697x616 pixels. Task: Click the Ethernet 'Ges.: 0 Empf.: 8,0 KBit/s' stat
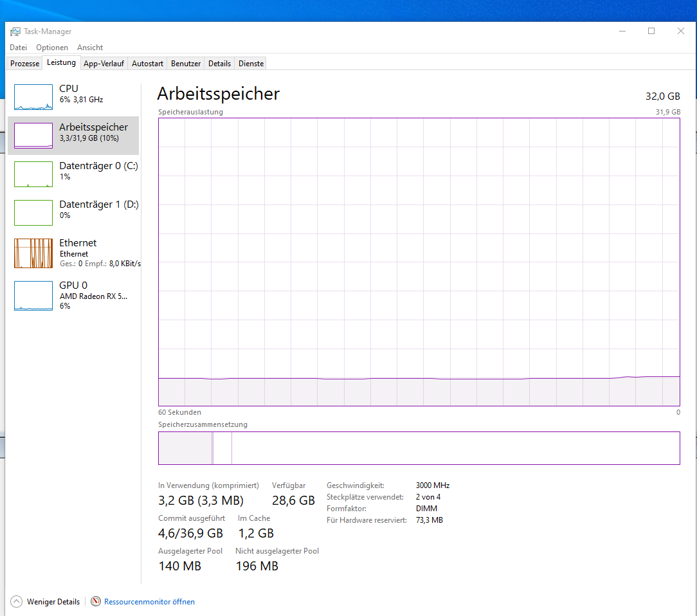click(x=100, y=264)
